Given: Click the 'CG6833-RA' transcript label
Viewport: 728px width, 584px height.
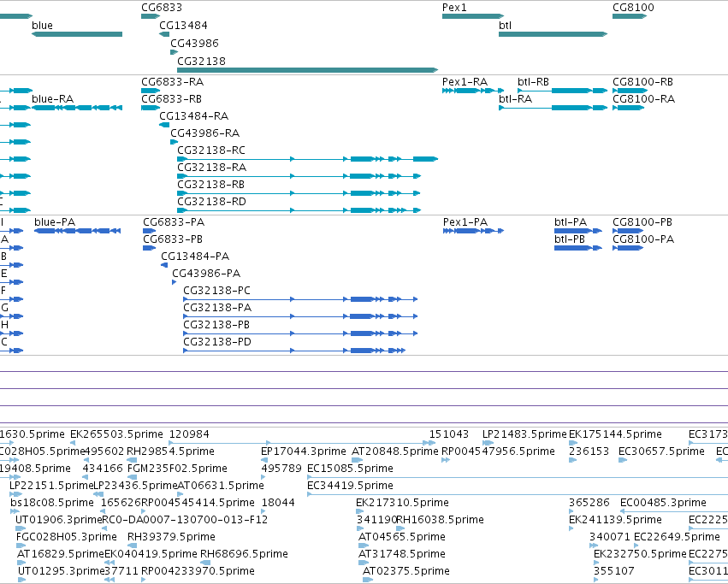Looking at the screenshot, I should tap(172, 82).
